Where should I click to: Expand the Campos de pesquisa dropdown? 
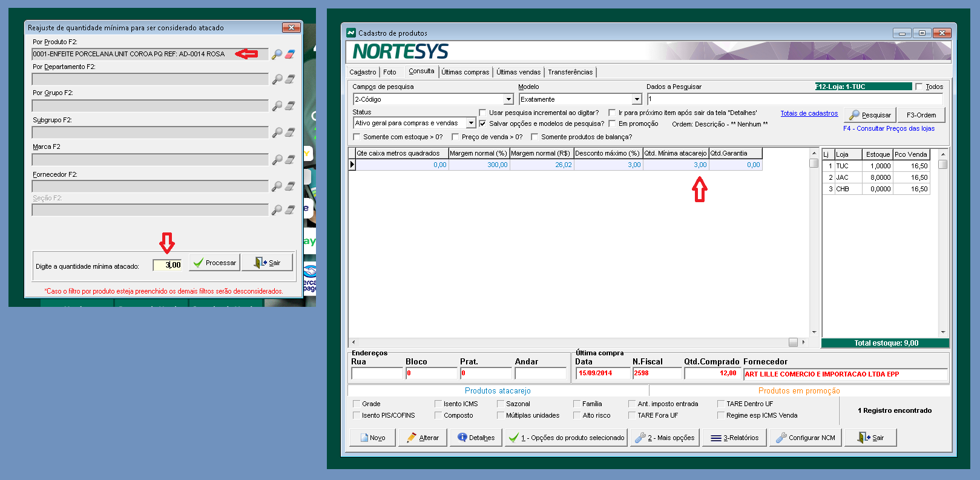(x=508, y=99)
